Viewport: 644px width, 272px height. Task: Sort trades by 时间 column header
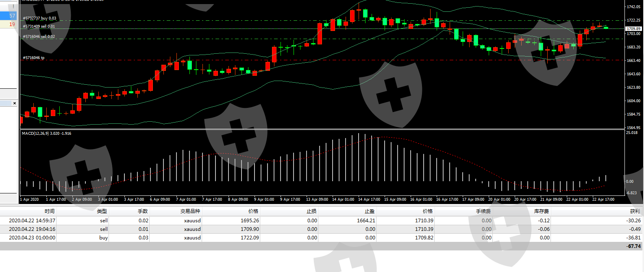coord(50,211)
